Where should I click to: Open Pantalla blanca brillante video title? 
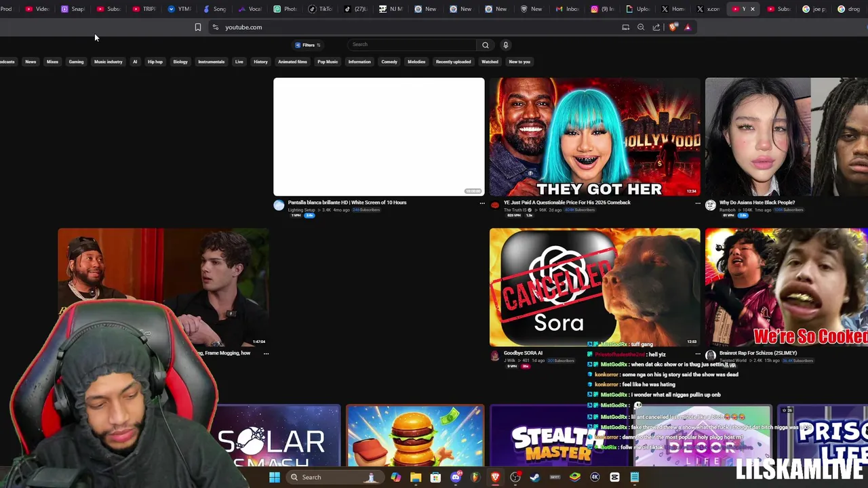click(x=347, y=202)
